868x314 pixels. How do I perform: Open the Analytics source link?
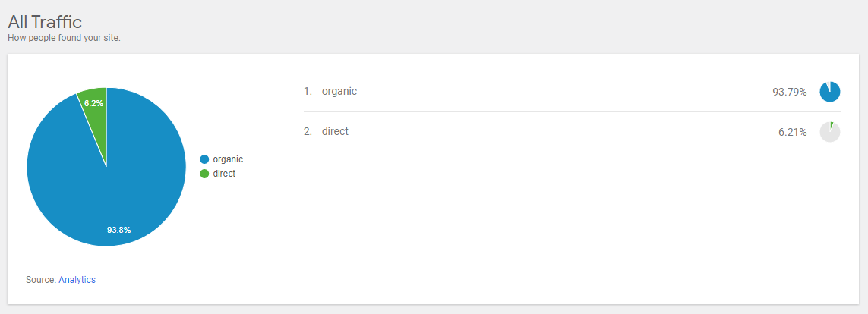[77, 280]
